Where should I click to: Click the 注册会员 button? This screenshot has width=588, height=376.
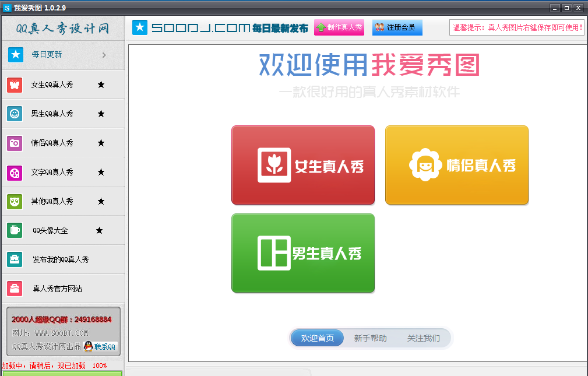pyautogui.click(x=397, y=27)
